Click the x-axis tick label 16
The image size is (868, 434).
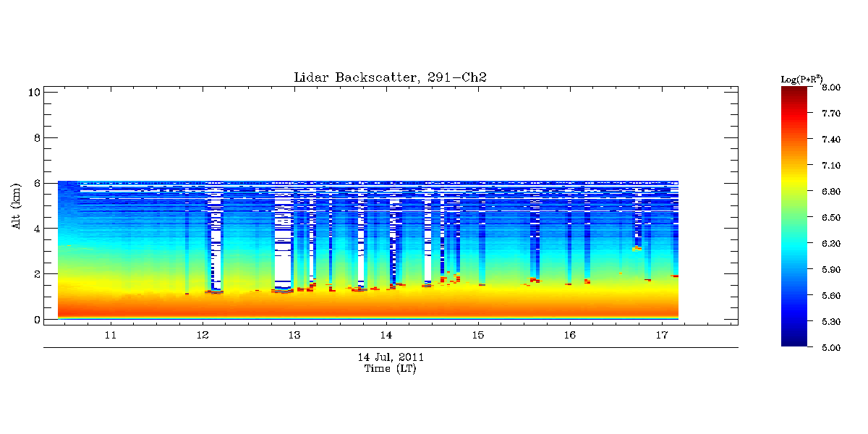(570, 336)
